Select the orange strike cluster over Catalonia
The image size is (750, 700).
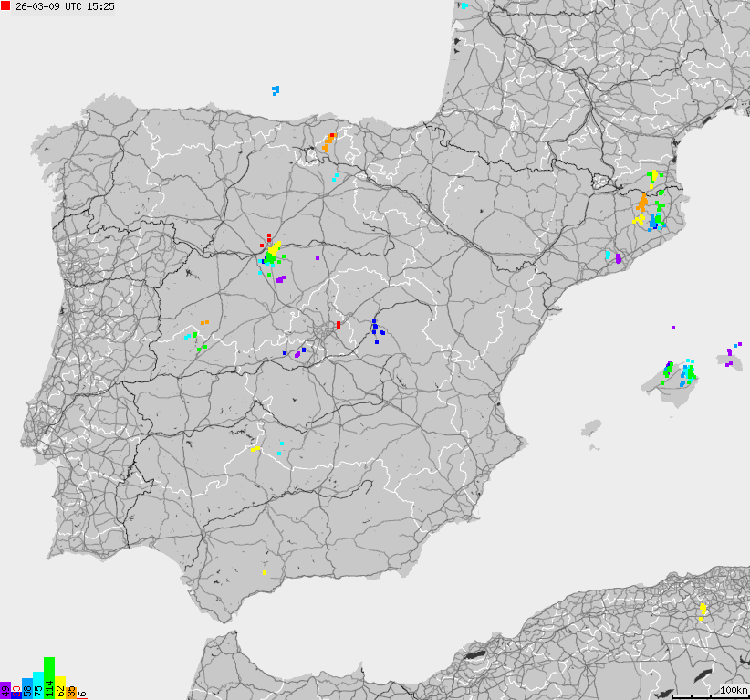click(641, 203)
